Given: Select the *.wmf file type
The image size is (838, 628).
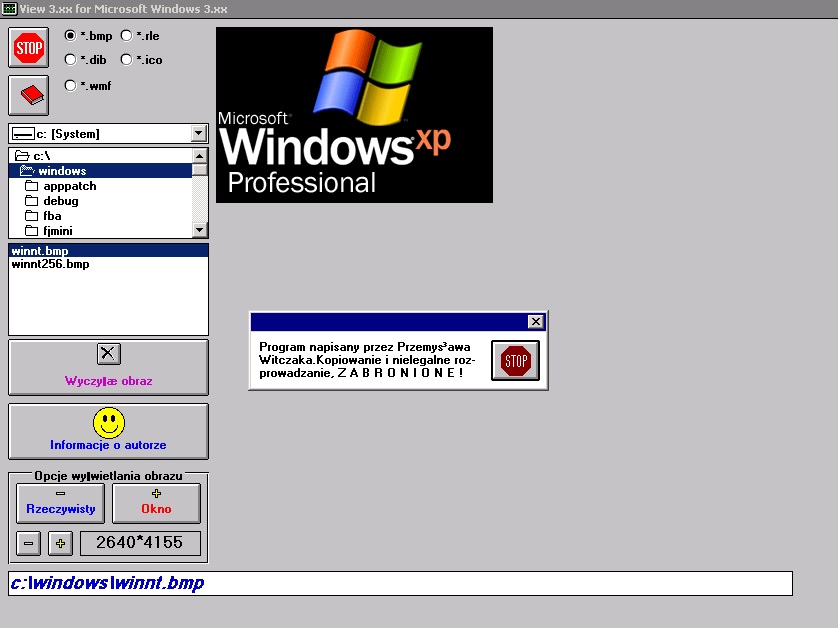Looking at the screenshot, I should [88, 86].
